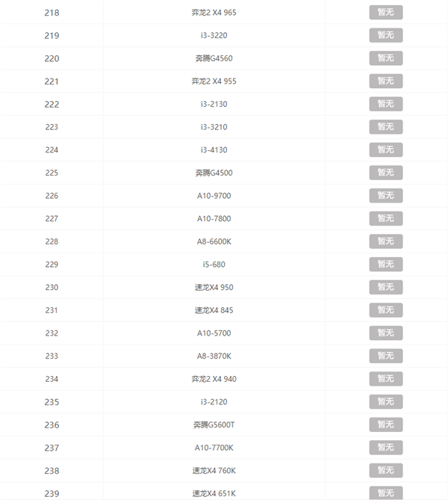Click rank number 235 in the list

(52, 401)
